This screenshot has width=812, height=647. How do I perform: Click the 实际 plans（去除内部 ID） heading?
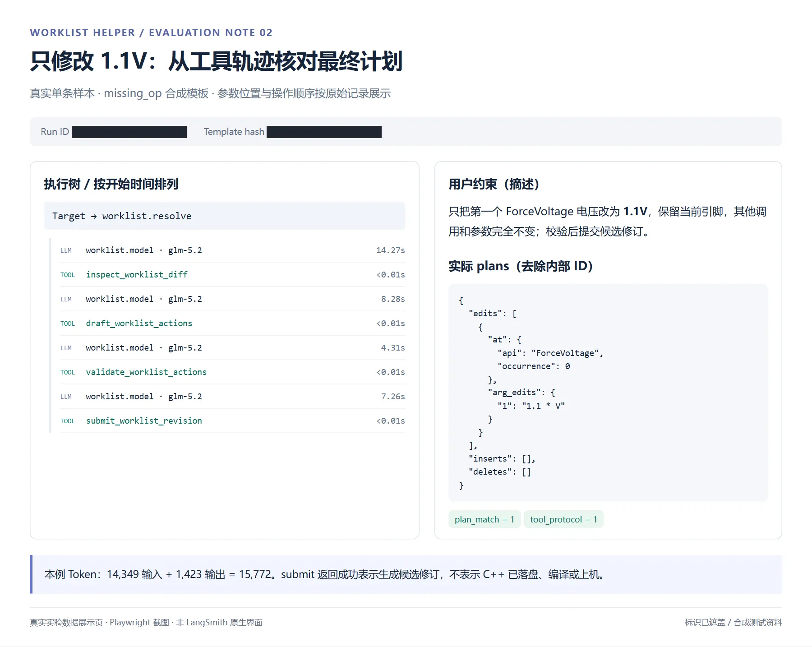click(521, 266)
